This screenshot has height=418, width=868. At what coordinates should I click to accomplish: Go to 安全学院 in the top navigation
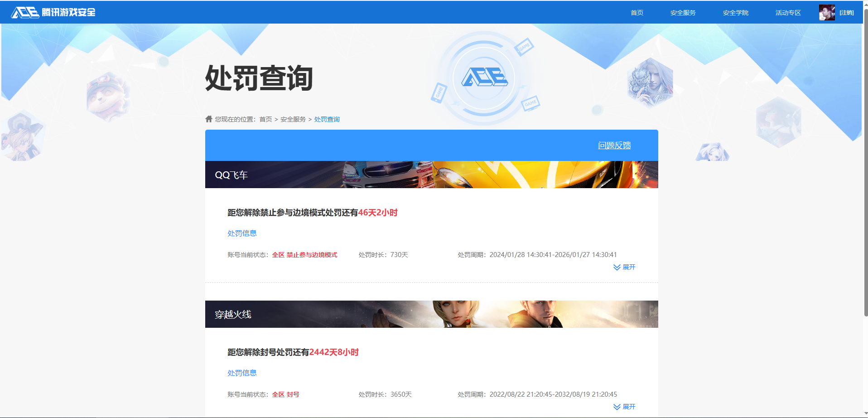click(735, 13)
